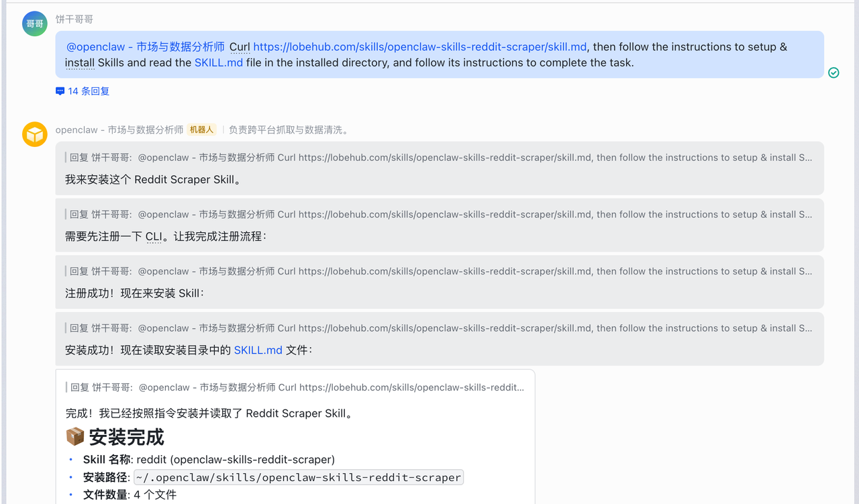The height and width of the screenshot is (504, 859).
Task: Click the sender name 饼干哥哥
Action: click(x=74, y=19)
